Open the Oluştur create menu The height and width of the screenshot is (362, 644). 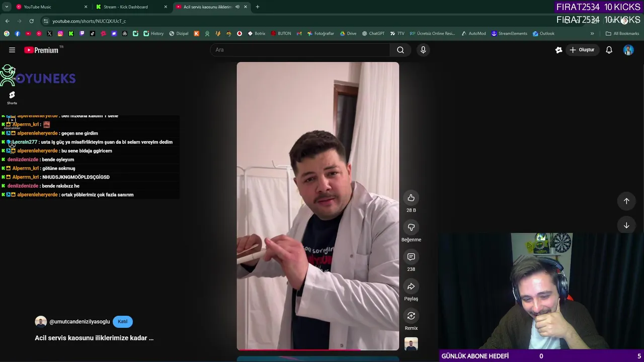click(582, 50)
